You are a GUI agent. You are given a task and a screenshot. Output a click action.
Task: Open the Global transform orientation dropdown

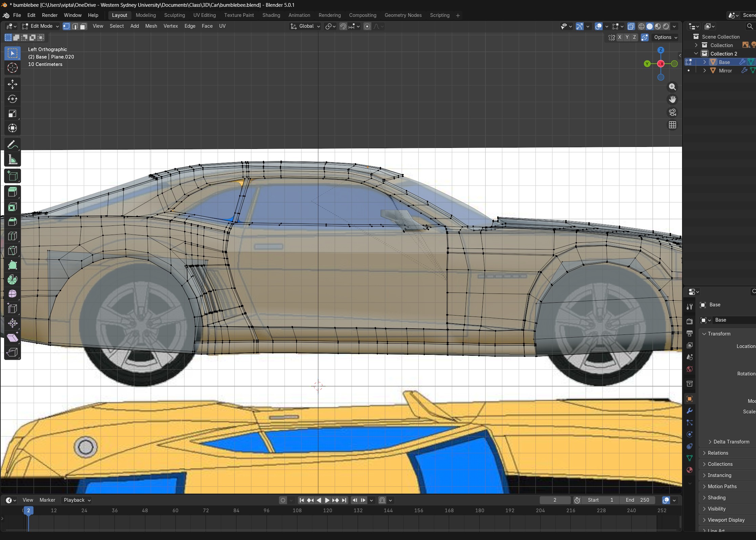pyautogui.click(x=305, y=26)
